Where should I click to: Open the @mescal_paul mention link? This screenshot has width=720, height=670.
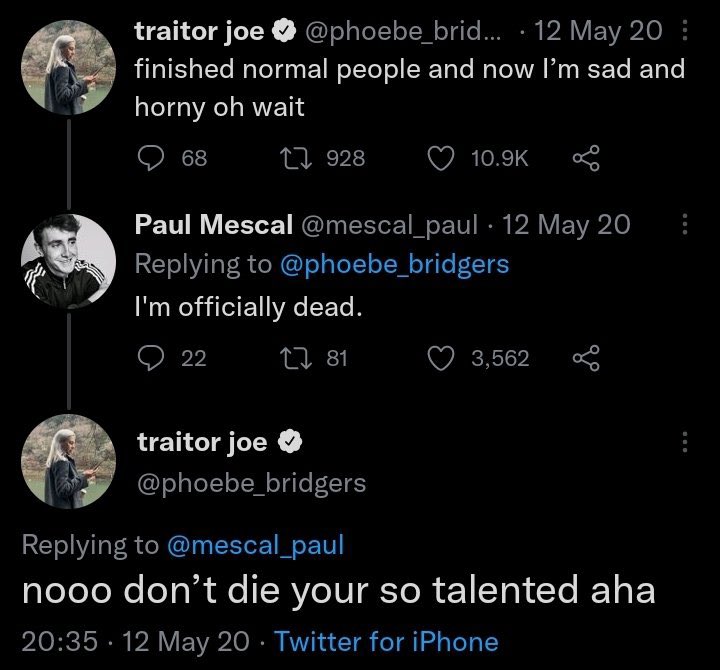coord(255,545)
